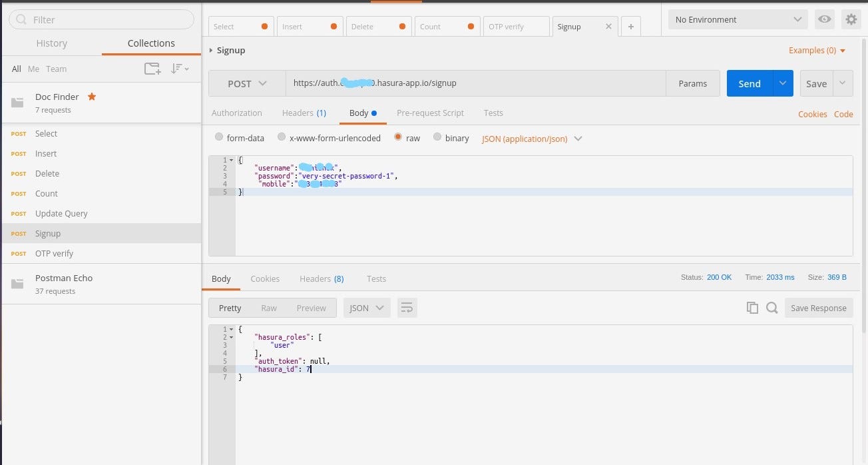Show the Pretty response view

[230, 308]
